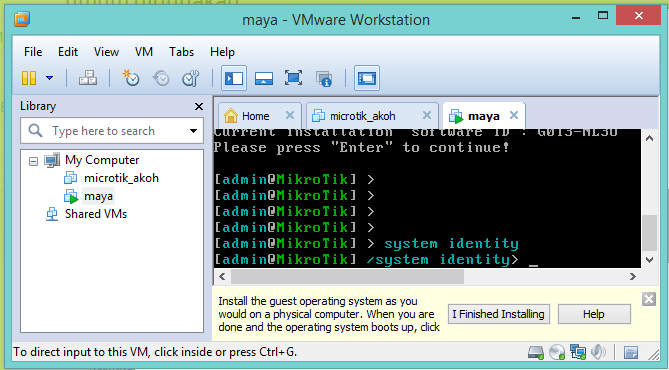The width and height of the screenshot is (669, 370).
Task: Close the Library panel
Action: 199,106
